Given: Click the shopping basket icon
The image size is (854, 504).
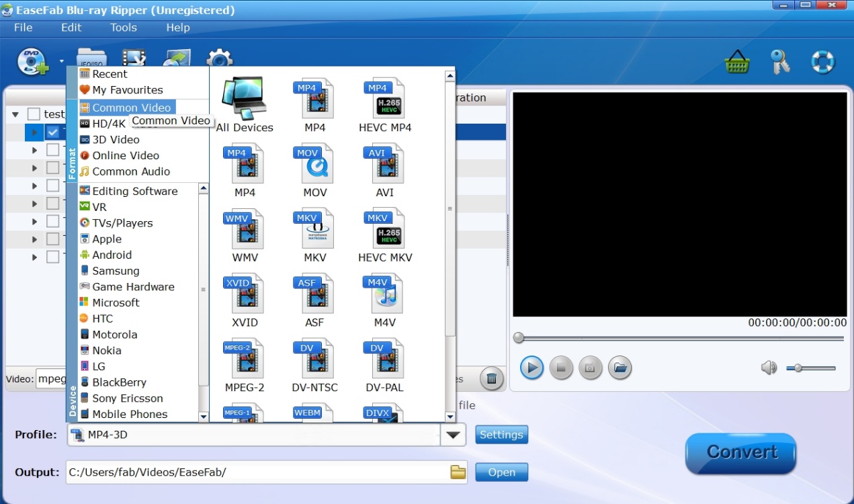Looking at the screenshot, I should pos(736,60).
